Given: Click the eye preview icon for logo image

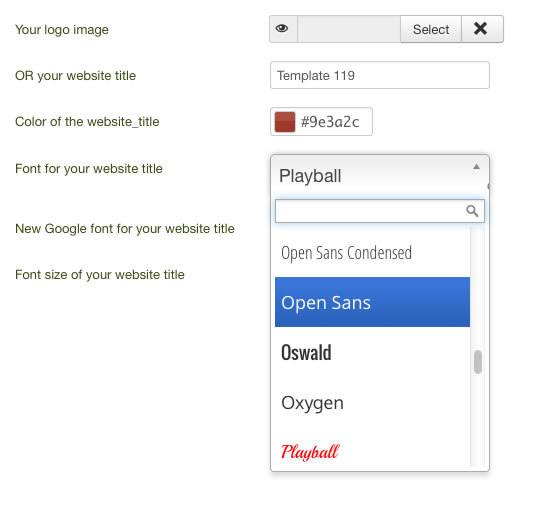Looking at the screenshot, I should pos(283,29).
